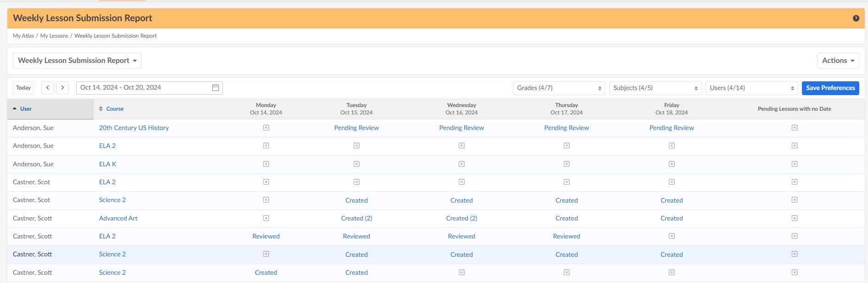Open Friday Pending Review for US History
Screen dimensions: 868x283
(672, 128)
